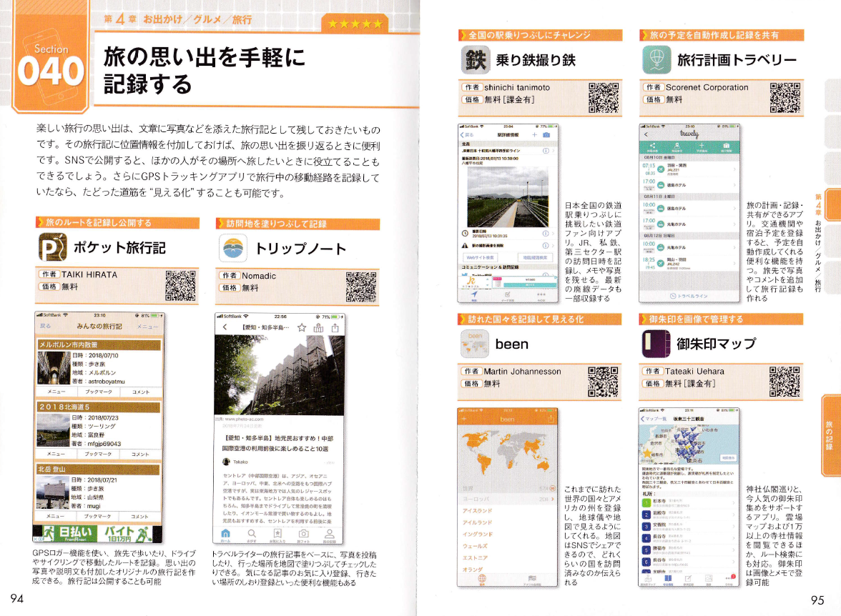This screenshot has width=841, height=616.
Task: Tap メニュー in みんなの旅行記 header
Action: coord(147,327)
